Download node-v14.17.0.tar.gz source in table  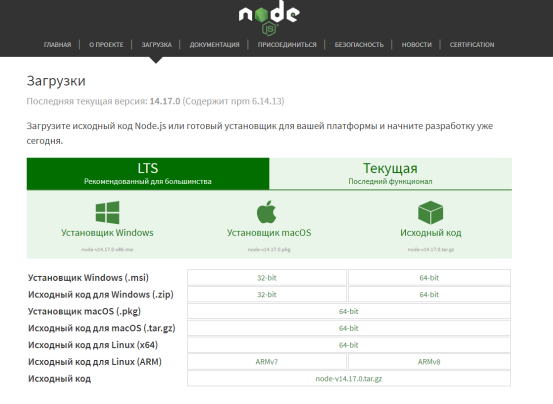(x=349, y=379)
